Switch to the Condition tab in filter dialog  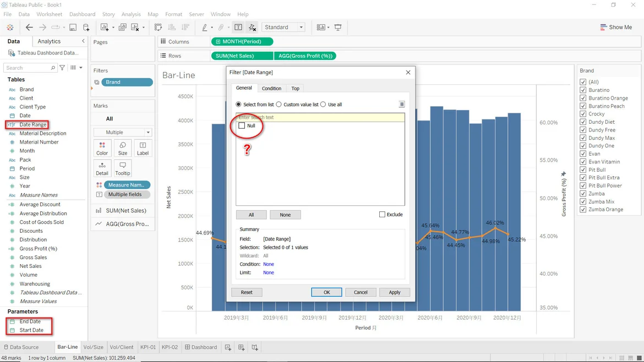click(x=271, y=89)
